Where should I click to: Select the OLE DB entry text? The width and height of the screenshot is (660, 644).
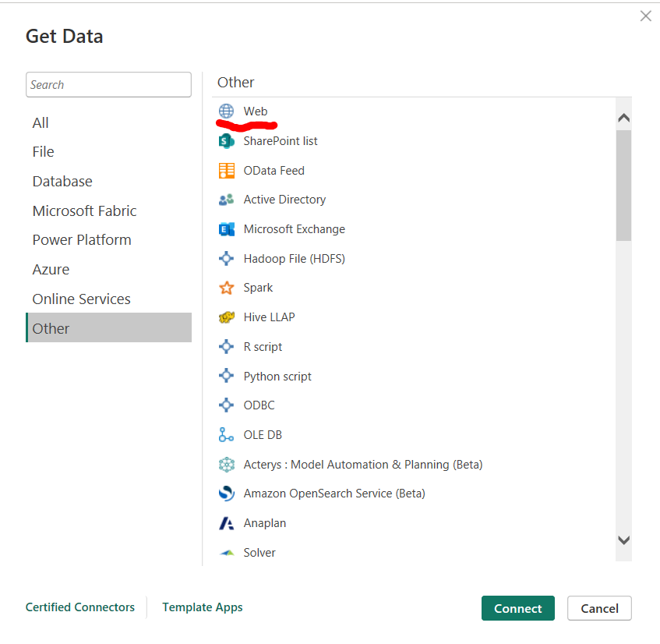263,435
